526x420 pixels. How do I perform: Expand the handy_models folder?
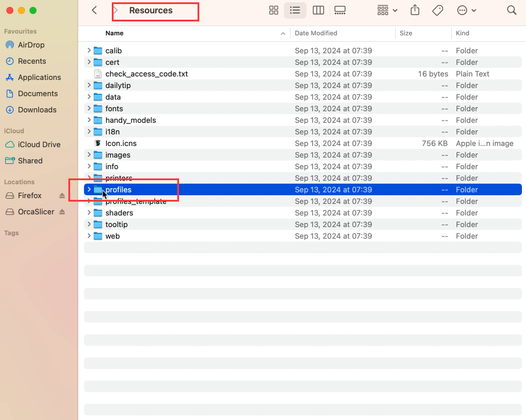(x=89, y=120)
